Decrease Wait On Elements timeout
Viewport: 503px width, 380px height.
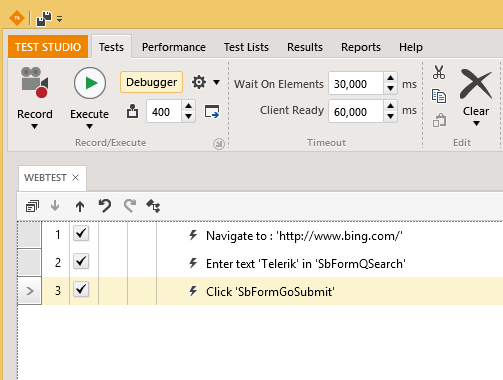tap(390, 89)
